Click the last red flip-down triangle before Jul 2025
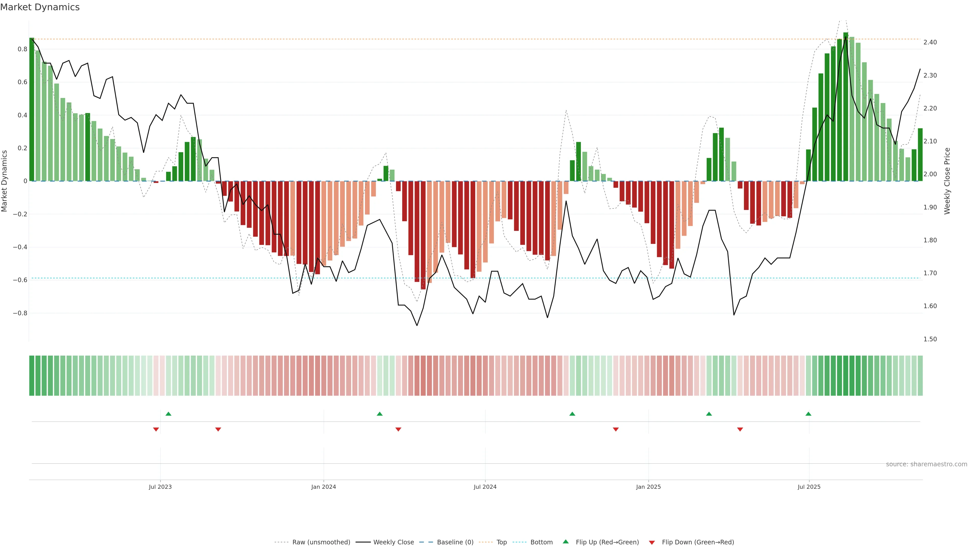 [740, 429]
